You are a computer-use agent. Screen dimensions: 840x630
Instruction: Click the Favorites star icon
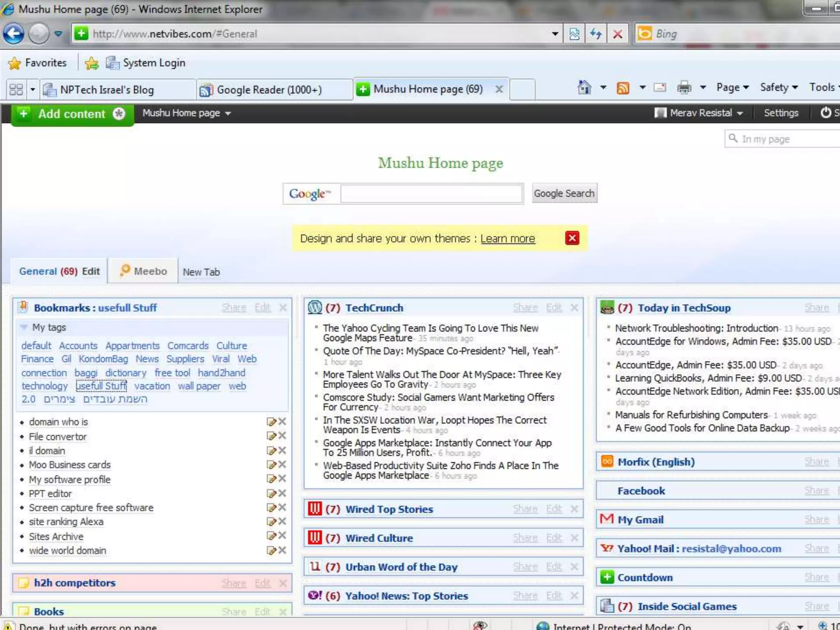(x=14, y=63)
